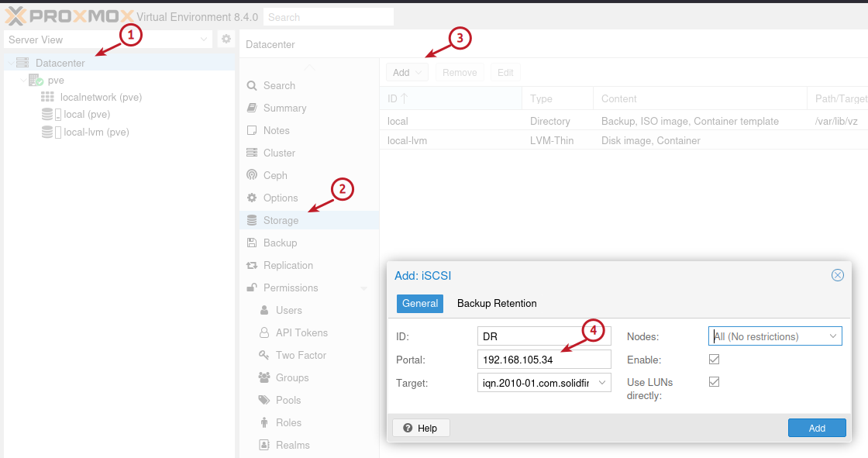The width and height of the screenshot is (868, 458).
Task: Click the Cluster server icon
Action: 252,153
